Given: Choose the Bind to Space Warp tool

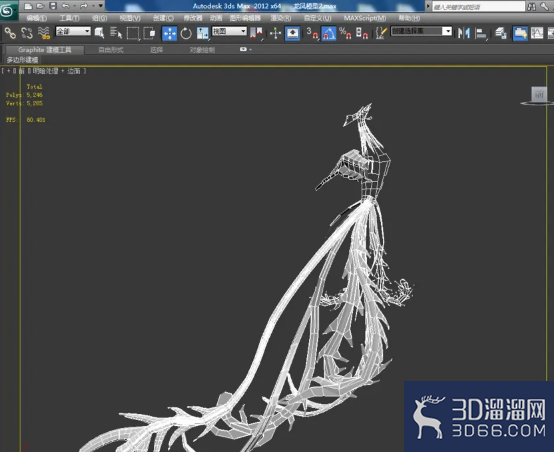Looking at the screenshot, I should 44,33.
